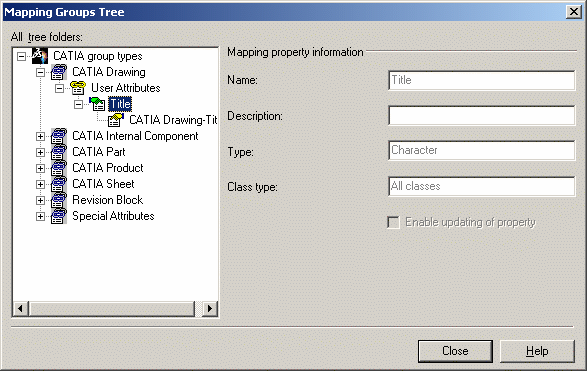The height and width of the screenshot is (371, 587).
Task: Collapse the Title node
Action: [x=78, y=104]
